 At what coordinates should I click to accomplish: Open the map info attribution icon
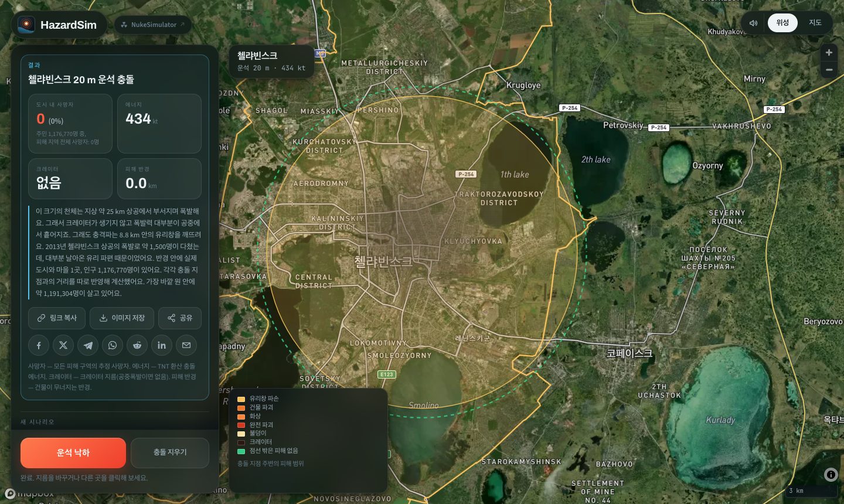tap(831, 475)
